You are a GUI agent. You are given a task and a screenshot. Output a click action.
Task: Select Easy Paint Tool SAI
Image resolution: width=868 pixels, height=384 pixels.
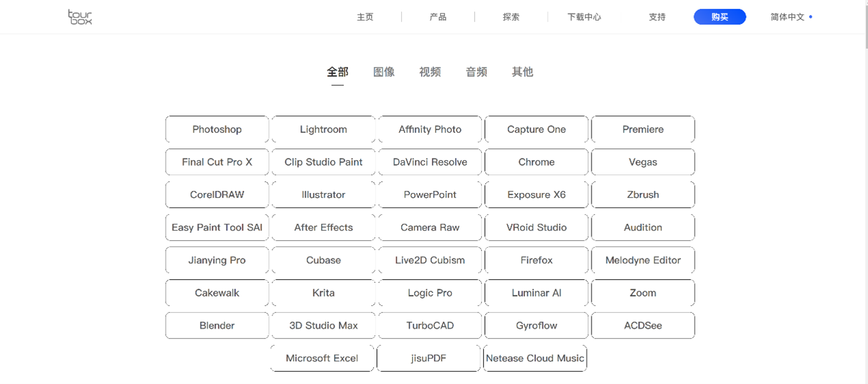click(217, 227)
